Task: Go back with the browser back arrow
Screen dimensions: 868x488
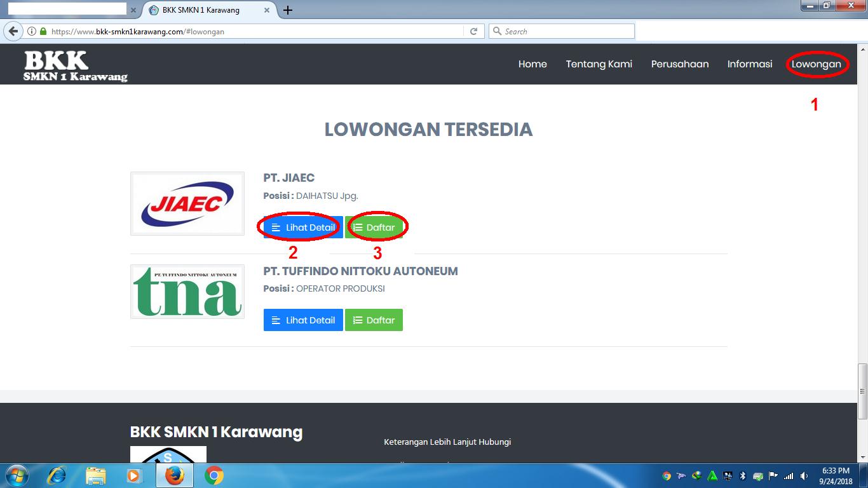Action: (x=13, y=31)
